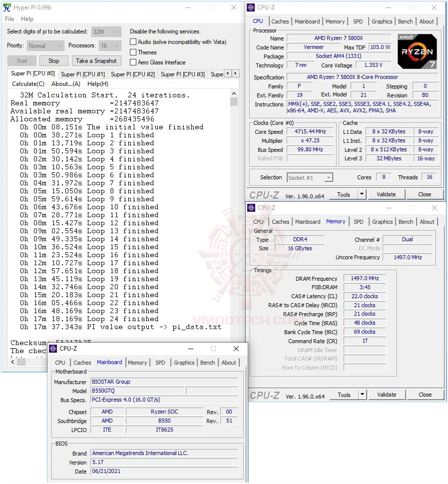Image resolution: width=448 pixels, height=484 pixels.
Task: Open the Caches tab in the top CPU-Z window
Action: coord(280,21)
